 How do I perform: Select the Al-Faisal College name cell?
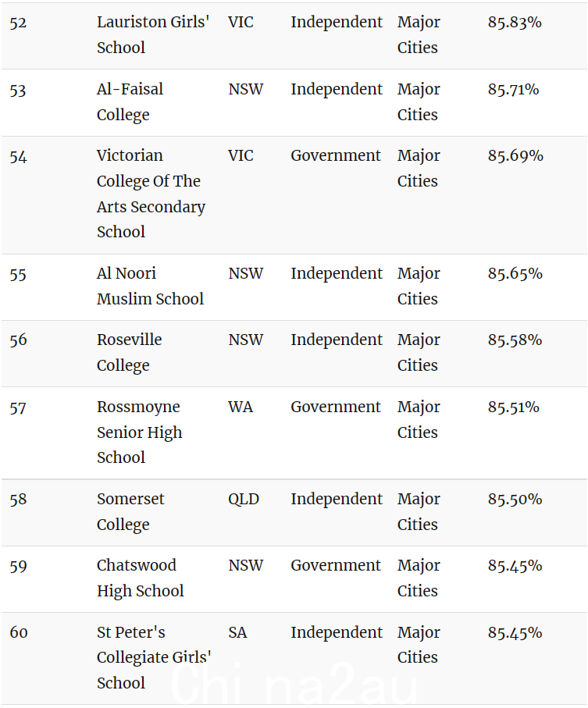pos(130,102)
